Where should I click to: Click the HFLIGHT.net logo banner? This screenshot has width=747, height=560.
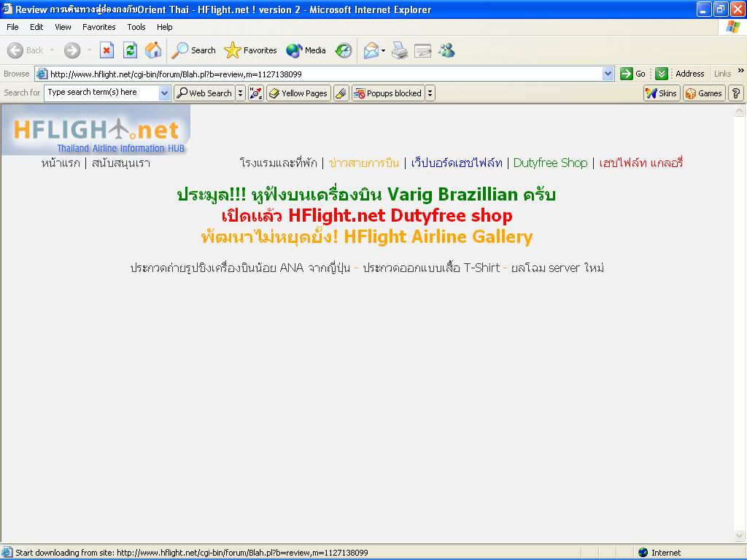click(96, 130)
